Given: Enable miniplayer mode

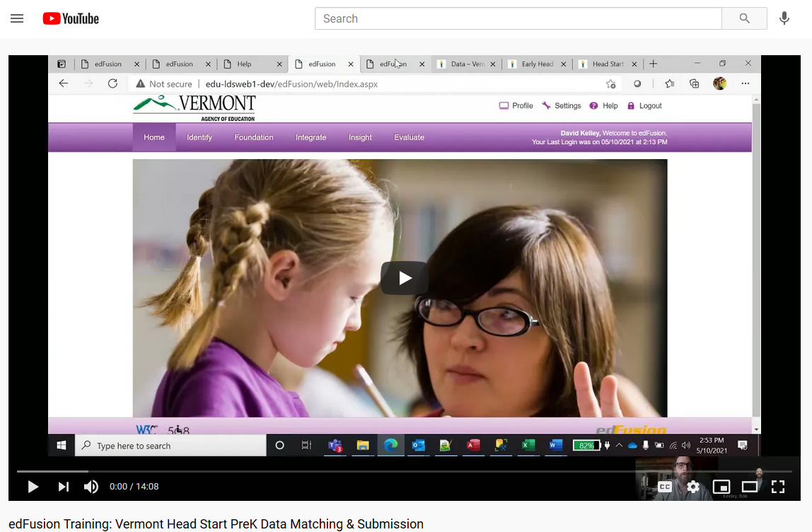Looking at the screenshot, I should (721, 487).
